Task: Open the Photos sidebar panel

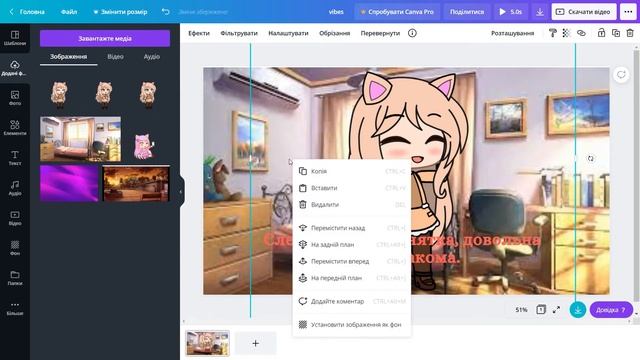Action: coord(15,98)
